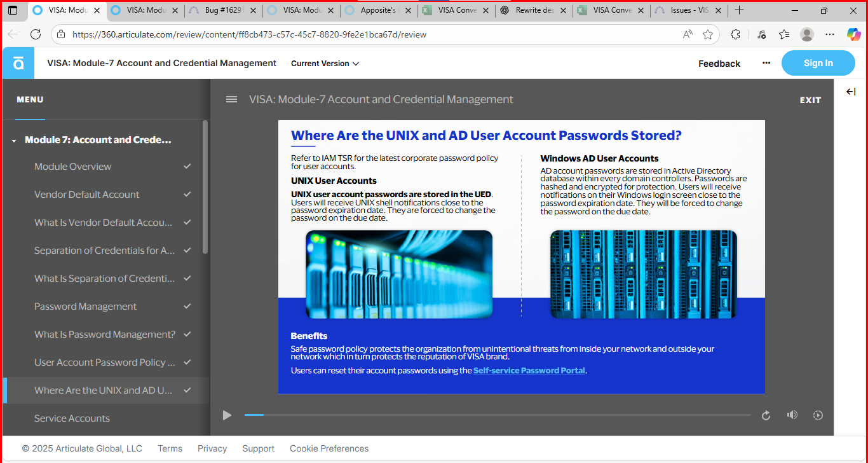
Task: Click the browser back arrow
Action: pyautogui.click(x=13, y=34)
